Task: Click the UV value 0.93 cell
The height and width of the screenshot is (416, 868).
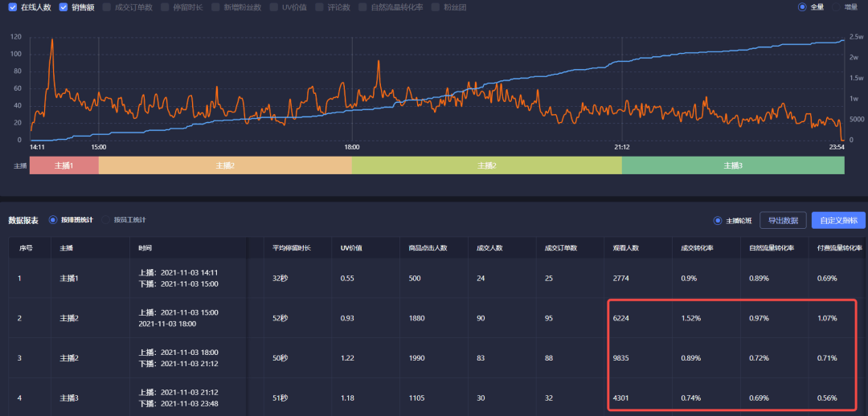Action: coord(347,318)
